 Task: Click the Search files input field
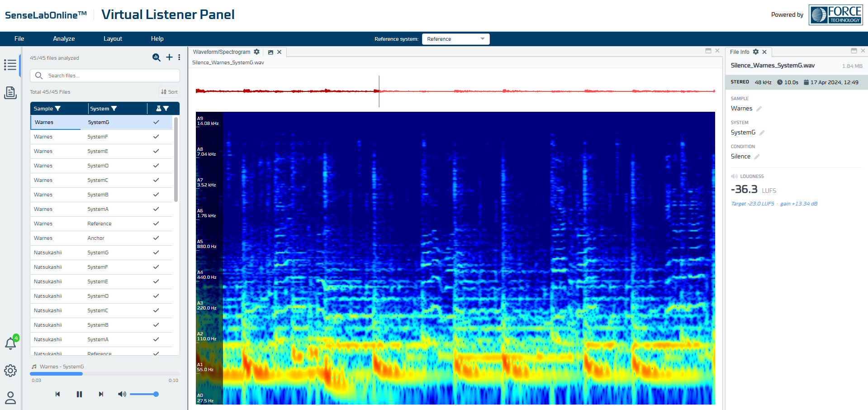(109, 76)
